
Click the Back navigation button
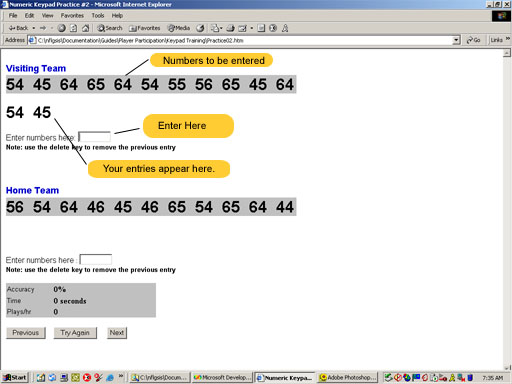(x=18, y=28)
